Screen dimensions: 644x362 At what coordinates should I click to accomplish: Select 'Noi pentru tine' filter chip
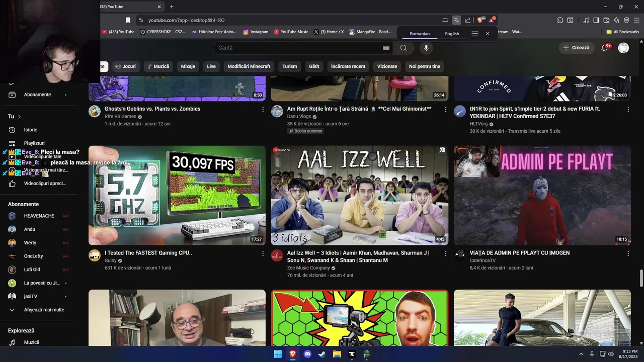pyautogui.click(x=424, y=66)
